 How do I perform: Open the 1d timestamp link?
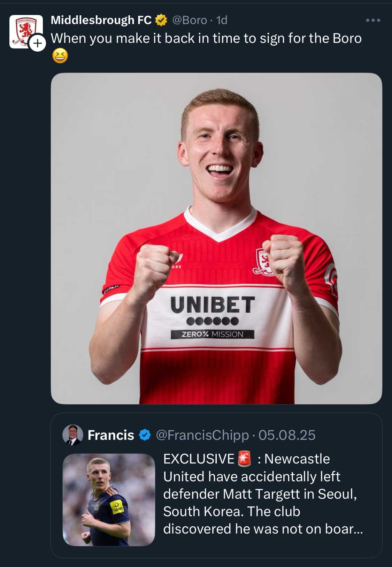point(222,20)
